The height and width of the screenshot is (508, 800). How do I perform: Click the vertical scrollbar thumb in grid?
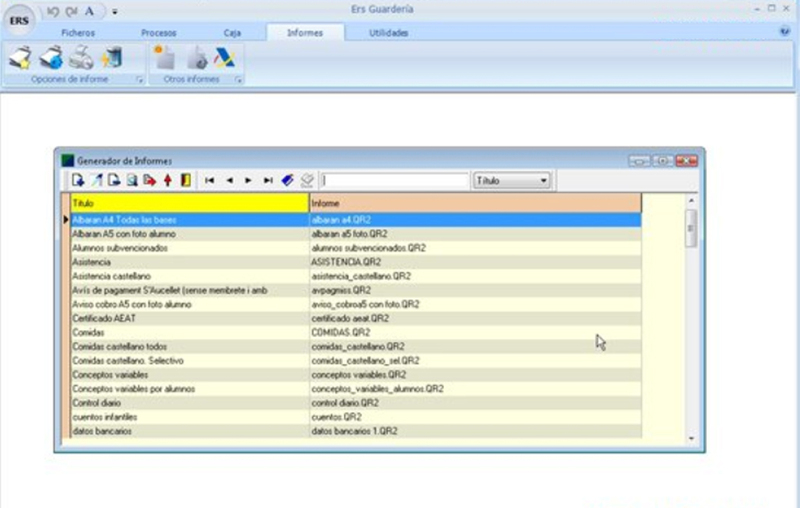pyautogui.click(x=691, y=228)
